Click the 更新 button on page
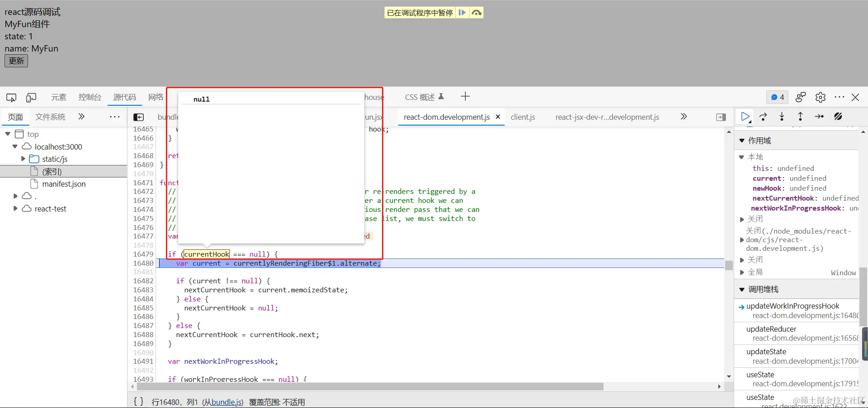The height and width of the screenshot is (408, 868). [x=16, y=61]
